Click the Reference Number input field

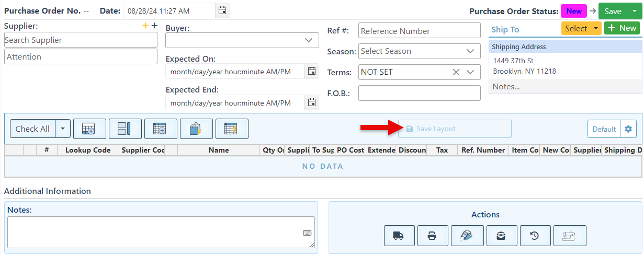pos(419,31)
